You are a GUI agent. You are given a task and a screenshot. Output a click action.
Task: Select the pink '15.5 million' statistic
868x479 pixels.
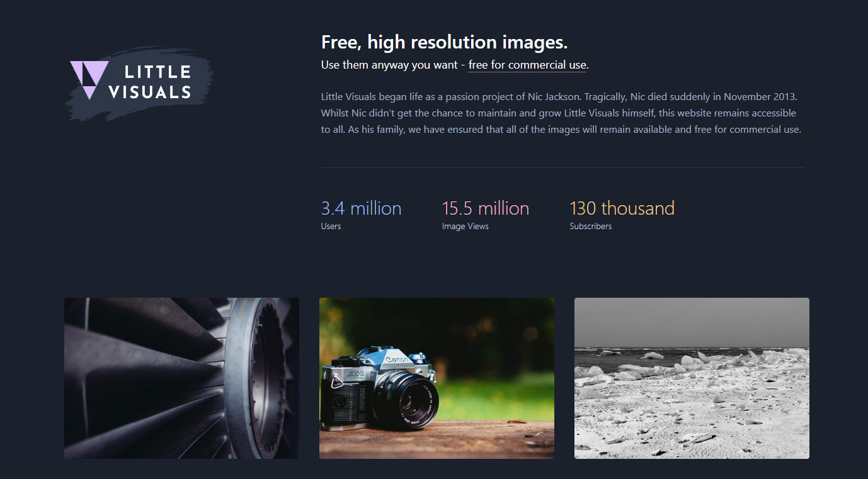click(x=486, y=208)
